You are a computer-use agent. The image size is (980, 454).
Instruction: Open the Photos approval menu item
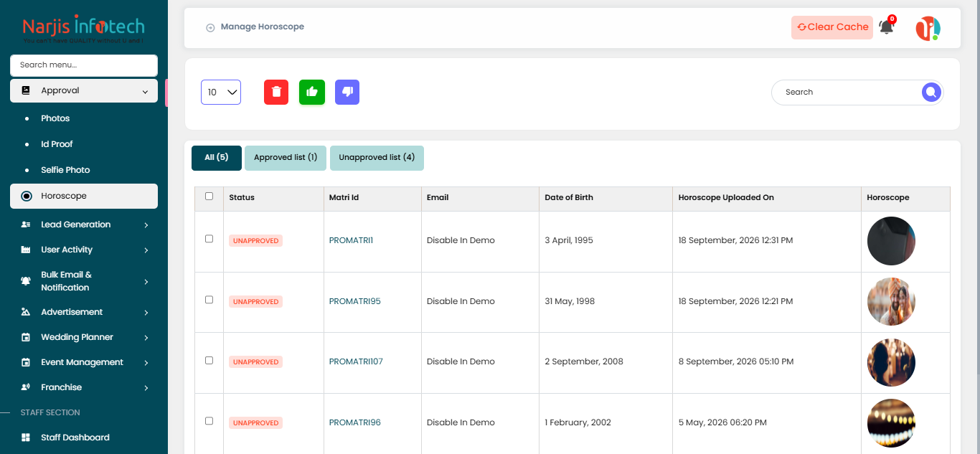(x=55, y=118)
